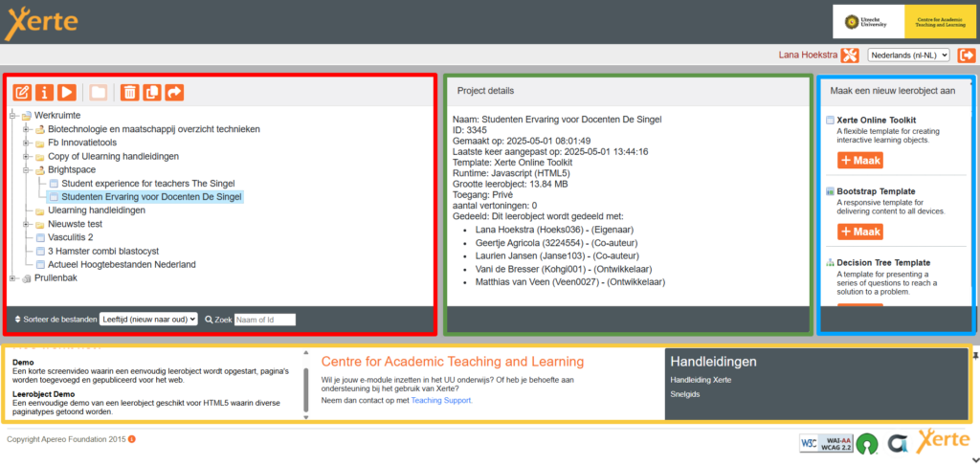This screenshot has height=465, width=980.
Task: Click the down chevron at bottom right
Action: 975,459
